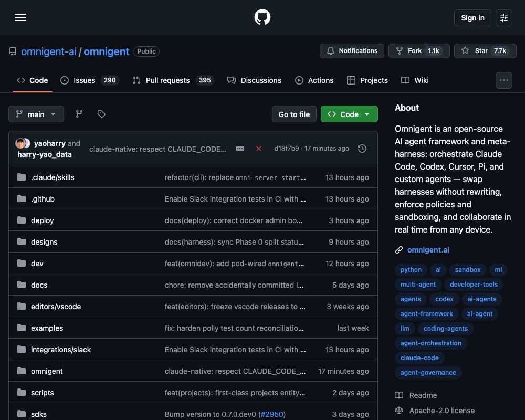Open commit 'docs(deploy): correct docker admin'
The width and height of the screenshot is (525, 420).
(x=234, y=220)
